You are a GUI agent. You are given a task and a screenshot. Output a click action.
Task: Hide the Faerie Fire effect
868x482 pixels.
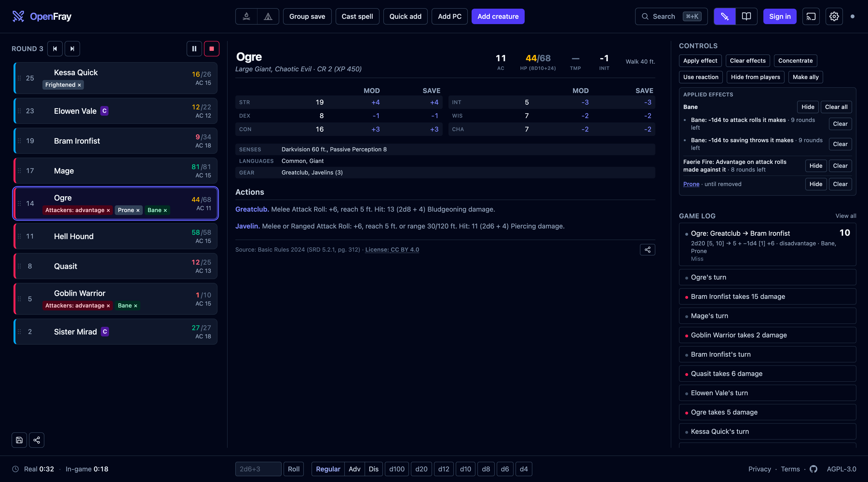(815, 166)
